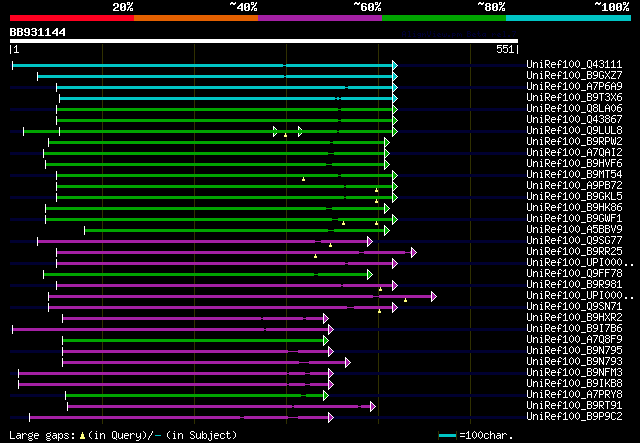
Task: Select the UniRef100_A7QAI2 hit label
Action: [574, 153]
